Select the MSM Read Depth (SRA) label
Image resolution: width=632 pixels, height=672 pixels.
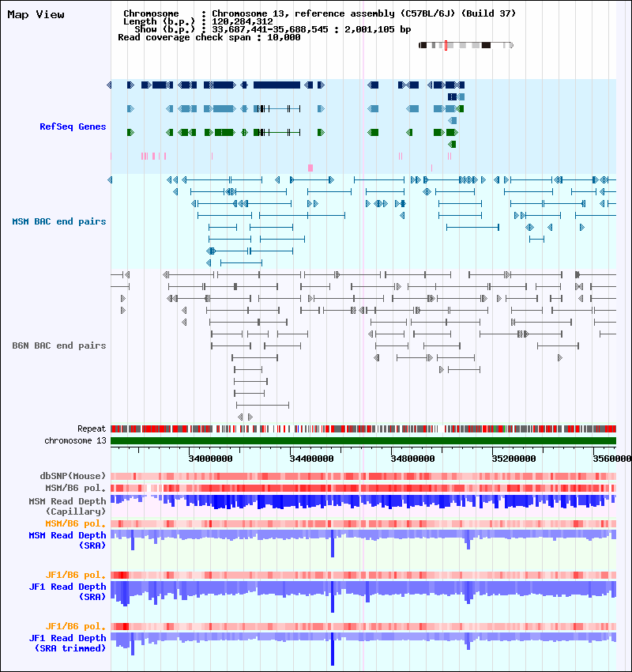tap(67, 540)
